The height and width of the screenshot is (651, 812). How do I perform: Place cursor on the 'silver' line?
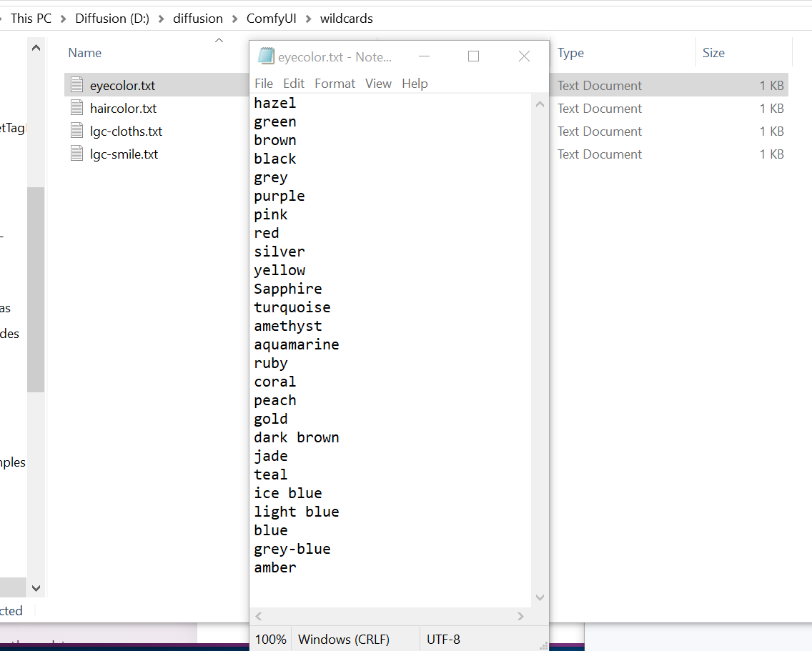279,252
